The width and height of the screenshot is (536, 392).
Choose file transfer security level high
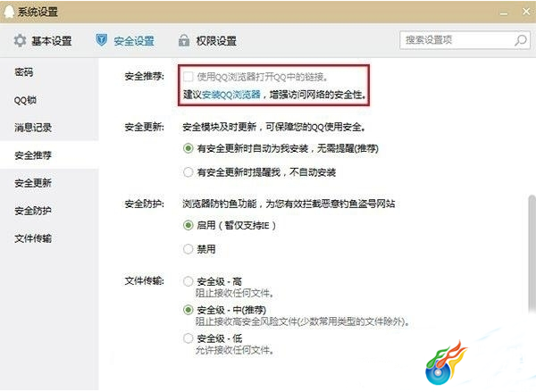tap(188, 281)
